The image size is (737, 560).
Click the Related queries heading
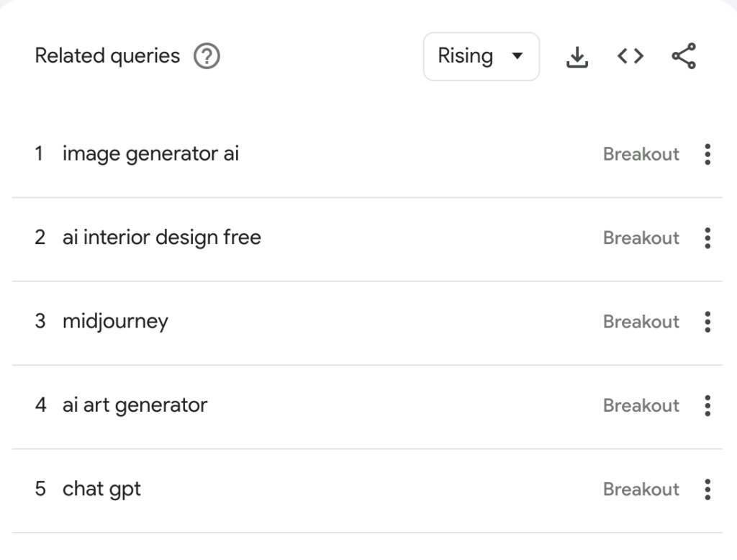pos(107,55)
